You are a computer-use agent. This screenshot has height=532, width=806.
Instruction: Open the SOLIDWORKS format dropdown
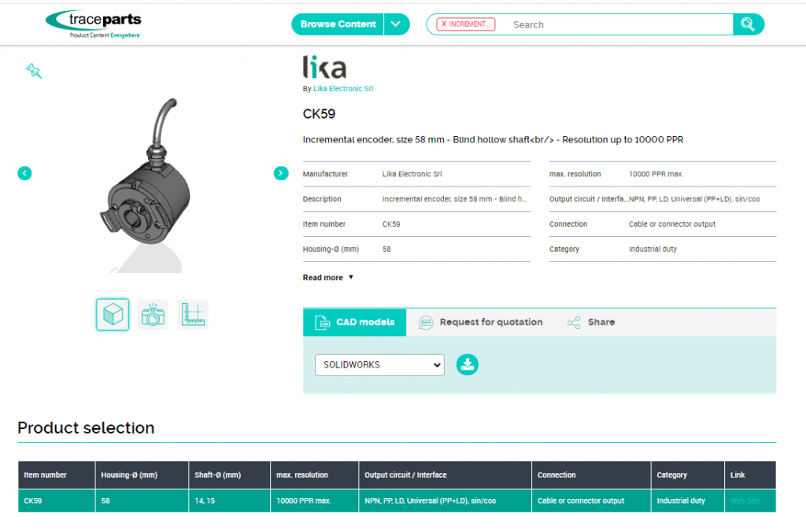pyautogui.click(x=379, y=365)
